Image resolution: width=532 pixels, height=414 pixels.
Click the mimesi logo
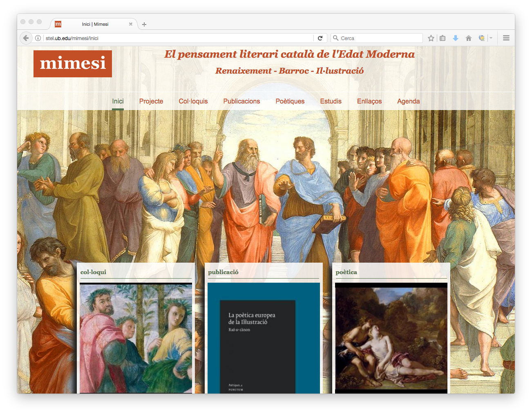(73, 64)
